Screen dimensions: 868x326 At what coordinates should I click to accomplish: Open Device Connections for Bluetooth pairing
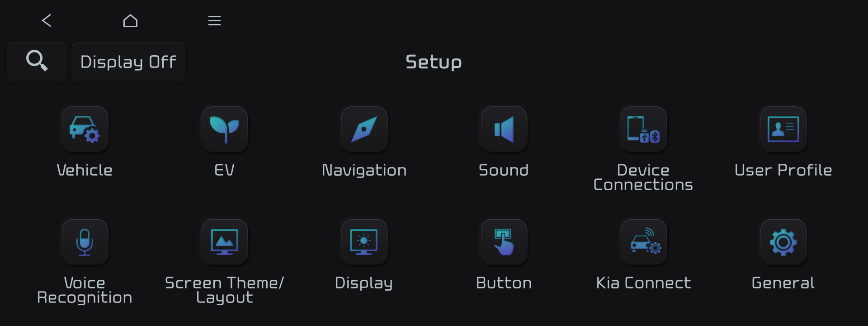(643, 129)
